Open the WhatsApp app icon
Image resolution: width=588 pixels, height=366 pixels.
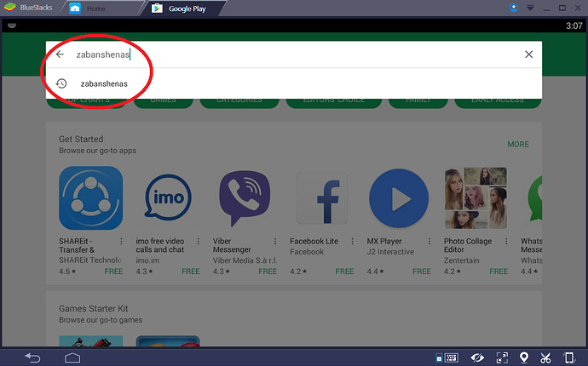click(534, 197)
